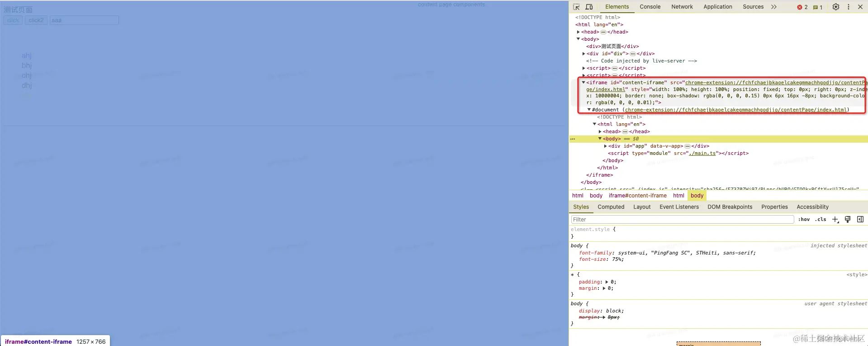Collapse the #document node triangle
868x346 pixels.
589,110
